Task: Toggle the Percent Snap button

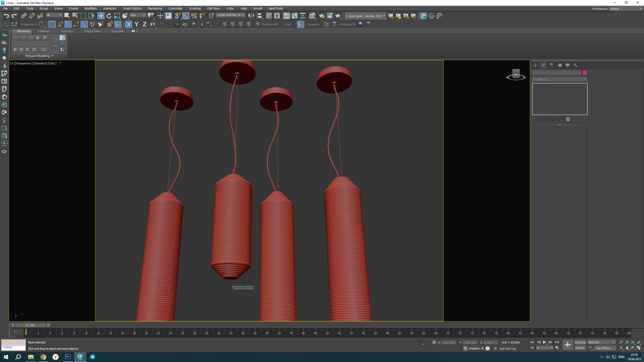Action: coord(194,16)
